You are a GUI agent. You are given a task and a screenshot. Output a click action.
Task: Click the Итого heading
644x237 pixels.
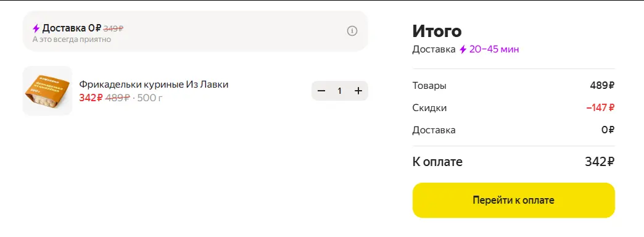point(437,31)
